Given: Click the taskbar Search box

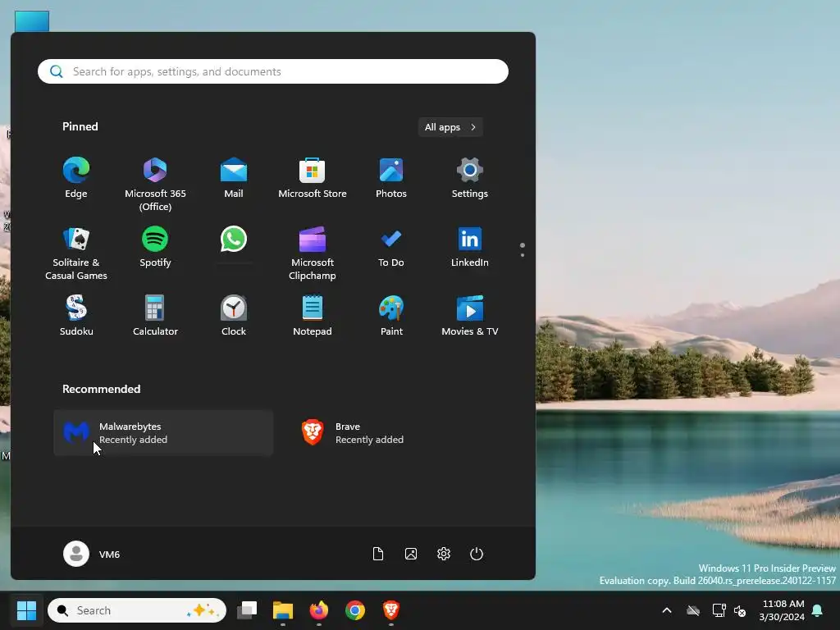Looking at the screenshot, I should [137, 610].
